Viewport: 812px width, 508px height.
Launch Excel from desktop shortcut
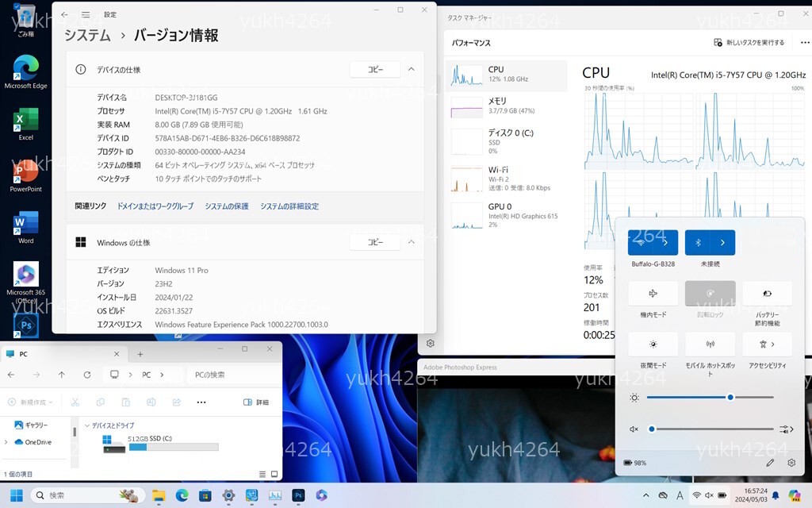click(26, 123)
